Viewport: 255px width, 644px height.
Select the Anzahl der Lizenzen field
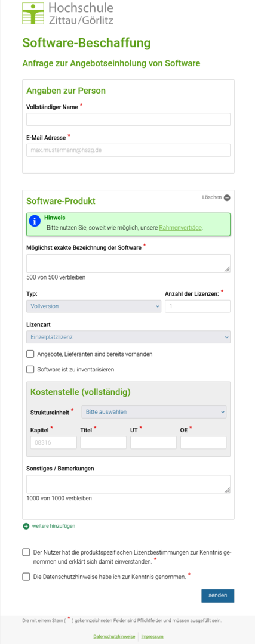(x=198, y=306)
